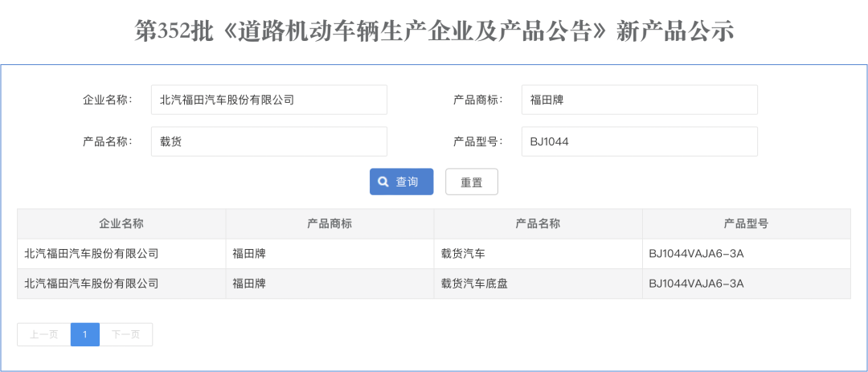Go to next page 下一页

pos(125,334)
